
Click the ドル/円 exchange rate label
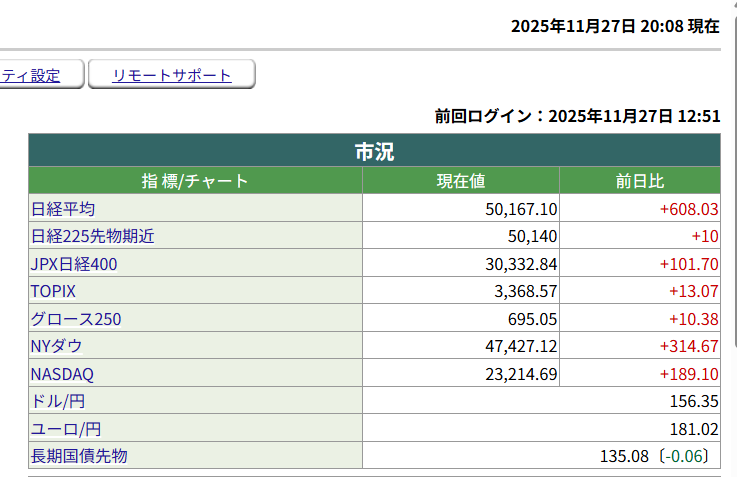tap(57, 401)
